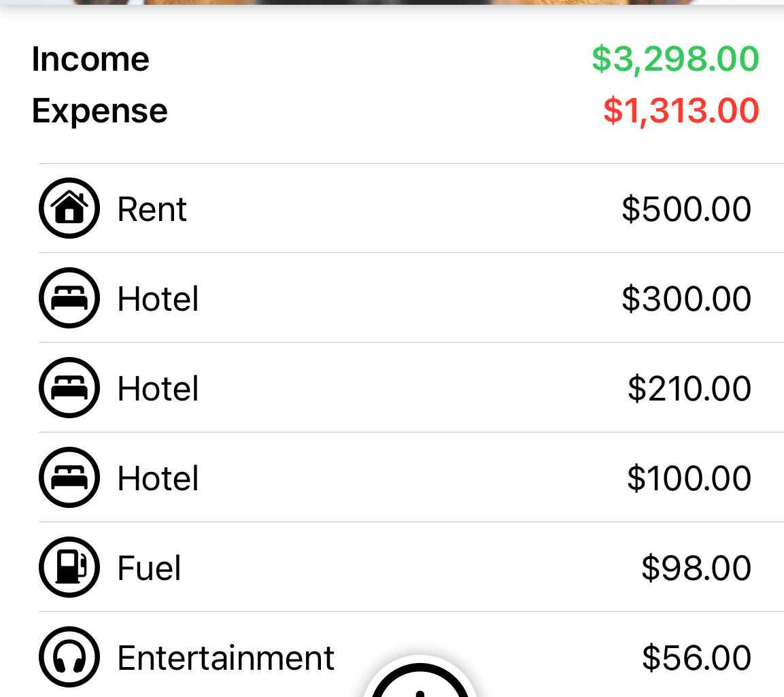Tap the Expense label
Viewport: 784px width, 697px height.
pyautogui.click(x=99, y=111)
